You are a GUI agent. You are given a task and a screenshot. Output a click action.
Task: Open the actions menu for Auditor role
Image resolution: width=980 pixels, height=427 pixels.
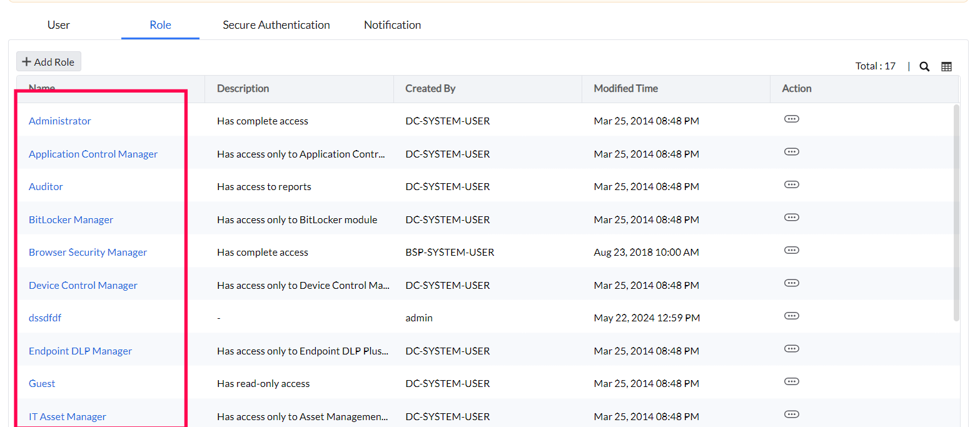(x=791, y=184)
